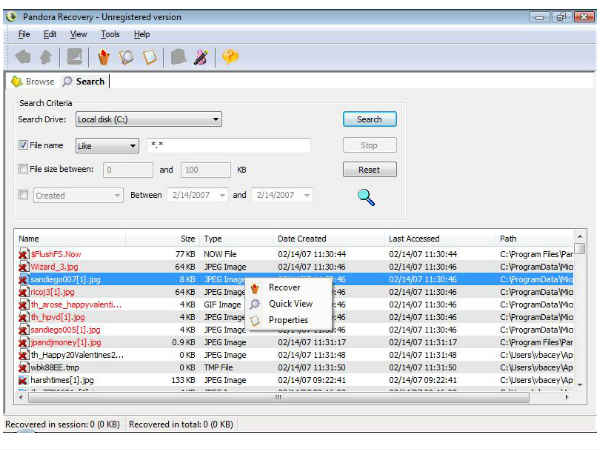Open the first 2/14/2007 date picker
The height and width of the screenshot is (450, 600).
click(x=197, y=195)
